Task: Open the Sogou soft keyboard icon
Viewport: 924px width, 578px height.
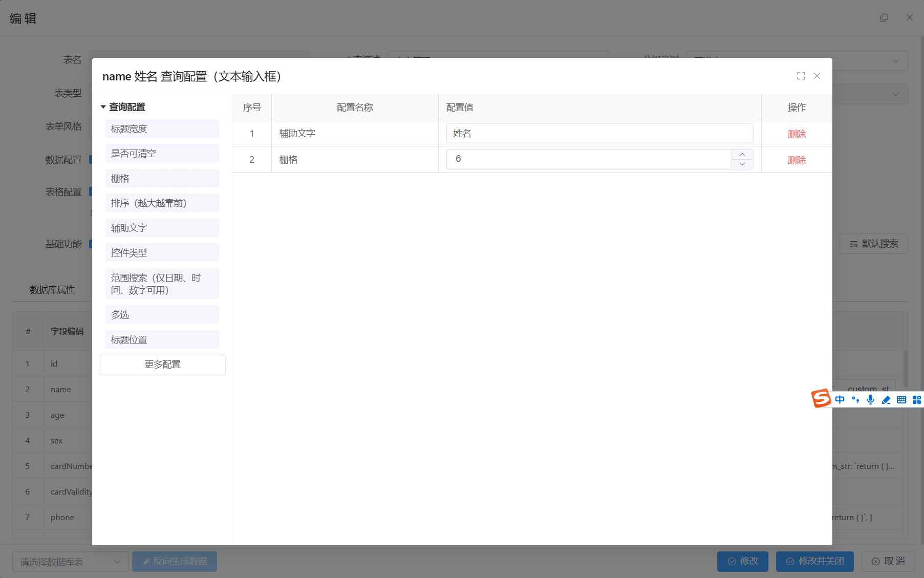Action: (901, 399)
